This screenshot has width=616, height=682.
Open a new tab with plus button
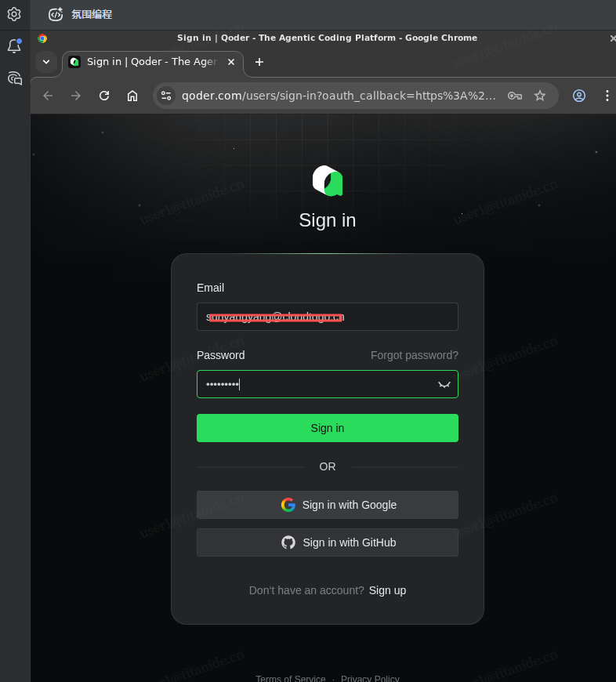pos(259,62)
